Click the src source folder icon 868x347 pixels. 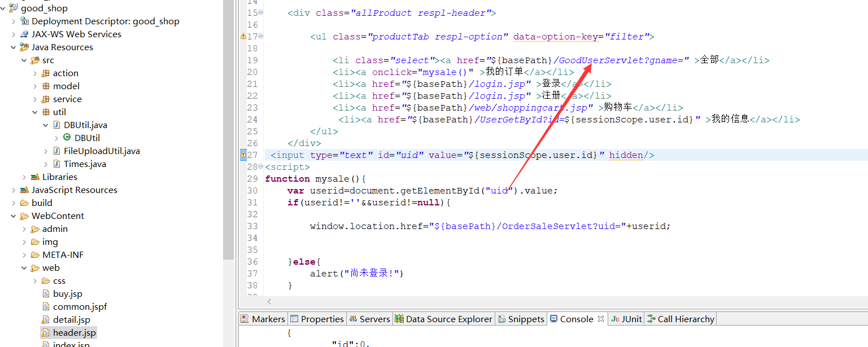click(35, 60)
